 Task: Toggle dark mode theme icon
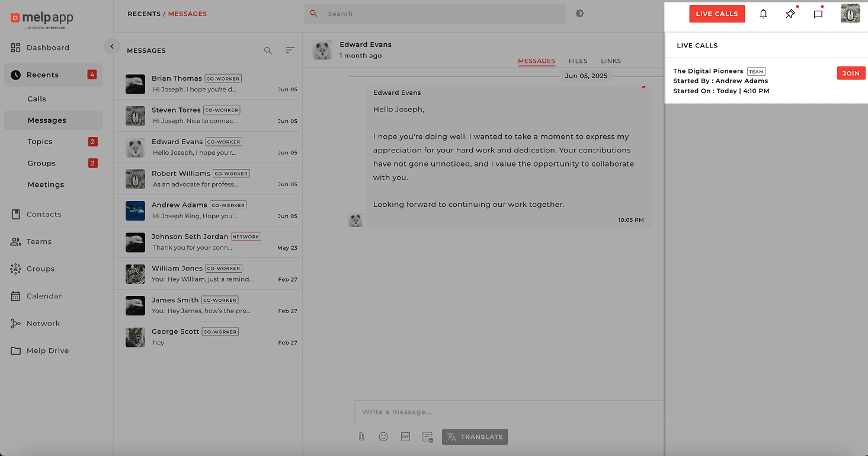[x=579, y=14]
